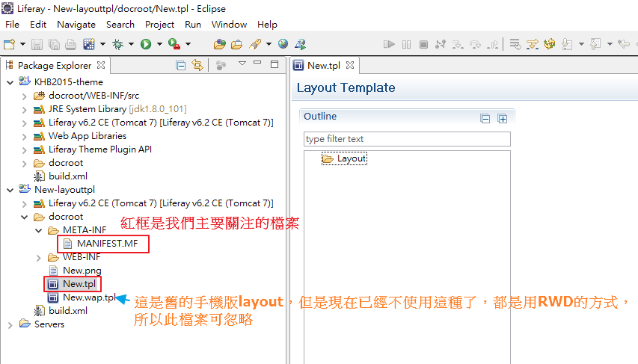Click the Resume debug toolbar icon

390,44
